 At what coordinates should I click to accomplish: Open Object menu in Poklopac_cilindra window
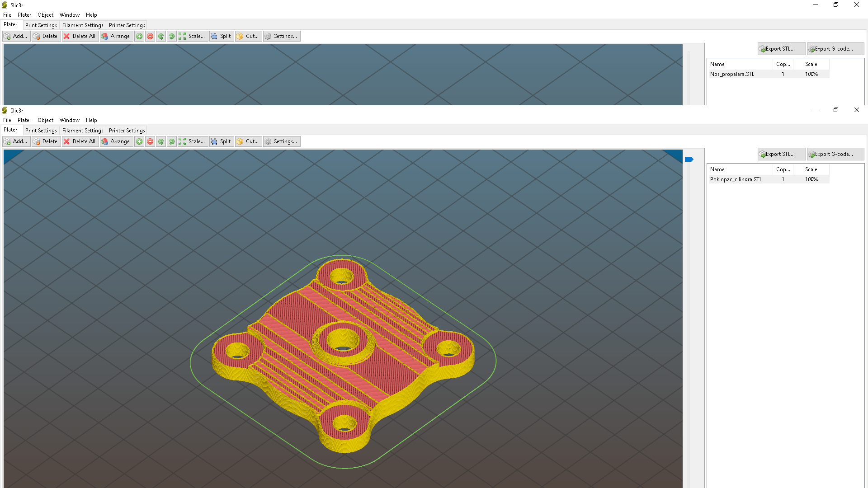[x=45, y=120]
